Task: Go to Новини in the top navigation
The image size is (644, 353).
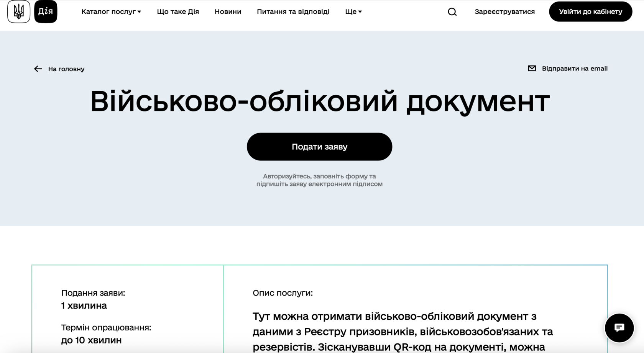Action: (x=228, y=11)
